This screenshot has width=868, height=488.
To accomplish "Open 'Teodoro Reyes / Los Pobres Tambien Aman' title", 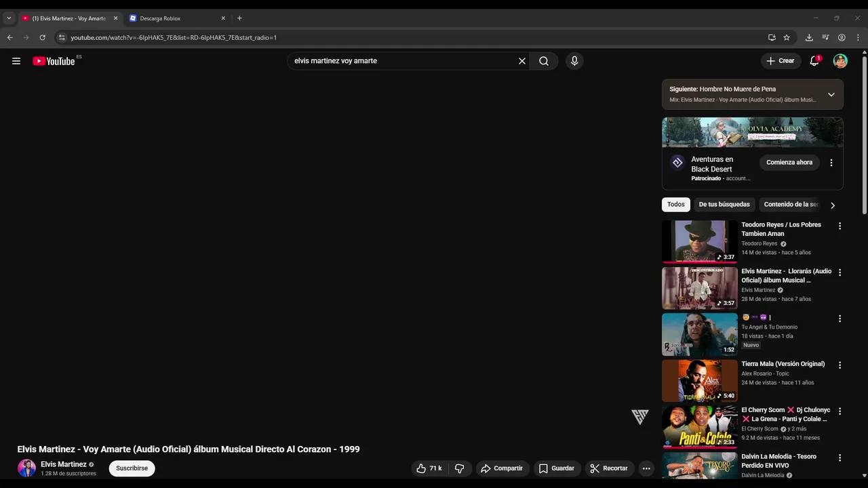I will pyautogui.click(x=781, y=229).
